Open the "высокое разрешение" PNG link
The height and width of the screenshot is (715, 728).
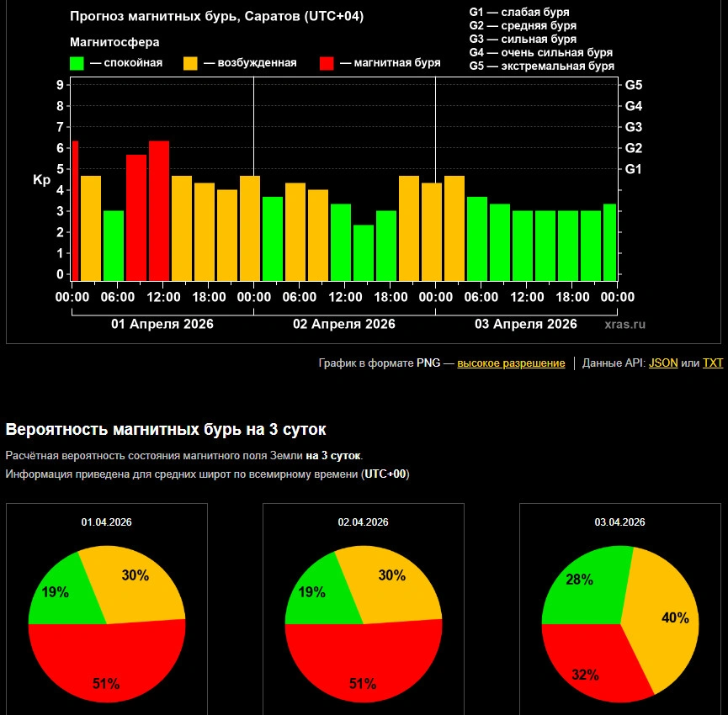pos(511,363)
